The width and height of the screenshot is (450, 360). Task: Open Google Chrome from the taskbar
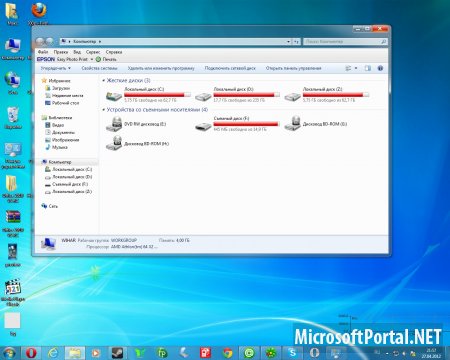tap(228, 353)
